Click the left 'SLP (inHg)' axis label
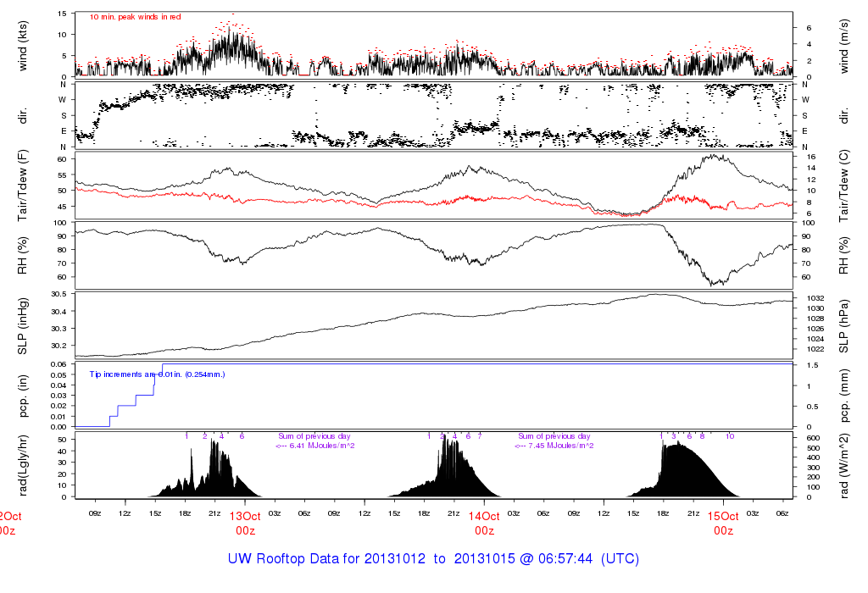Viewport: 868px width, 593px height. (x=23, y=326)
